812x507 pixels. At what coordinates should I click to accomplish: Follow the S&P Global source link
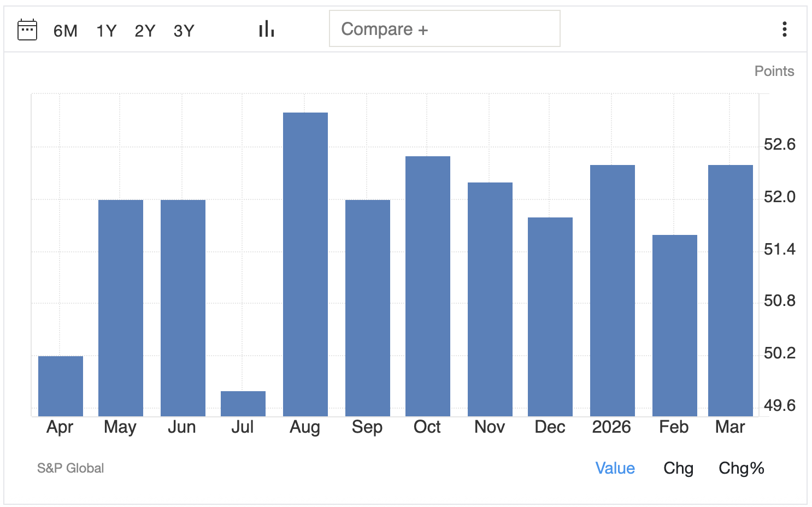coord(70,468)
